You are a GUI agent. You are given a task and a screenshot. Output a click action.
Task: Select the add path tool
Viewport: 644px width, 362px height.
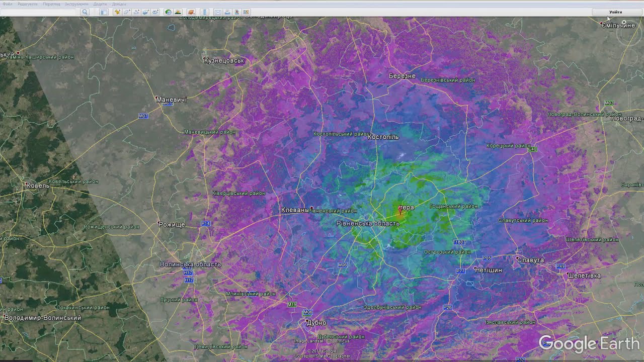[136, 12]
